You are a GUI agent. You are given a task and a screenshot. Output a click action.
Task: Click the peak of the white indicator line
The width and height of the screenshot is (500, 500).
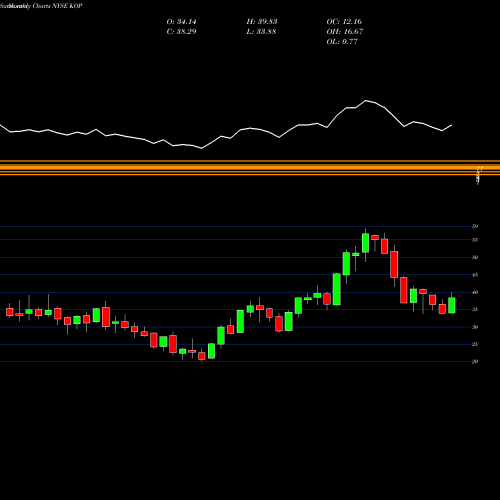(x=366, y=100)
